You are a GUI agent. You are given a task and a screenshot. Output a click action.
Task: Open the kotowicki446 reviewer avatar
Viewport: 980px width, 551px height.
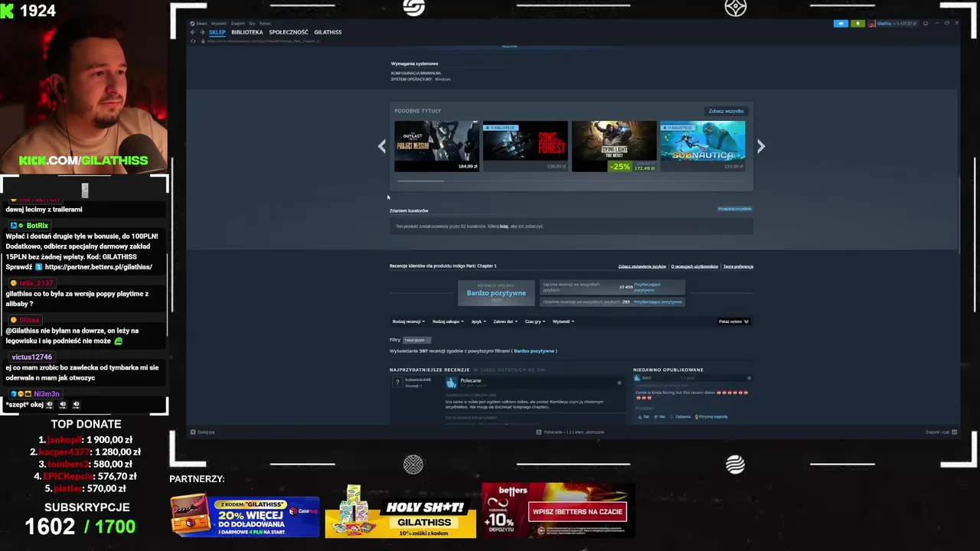[x=397, y=383]
